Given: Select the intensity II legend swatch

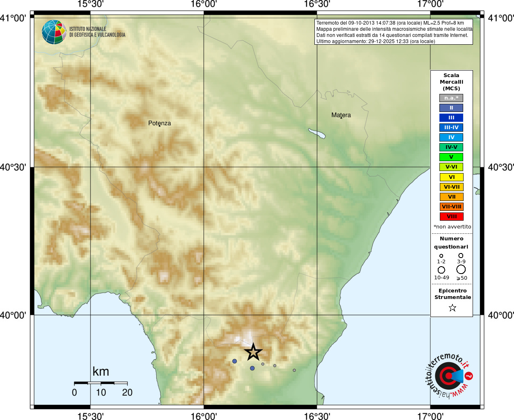Looking at the screenshot, I should [451, 108].
